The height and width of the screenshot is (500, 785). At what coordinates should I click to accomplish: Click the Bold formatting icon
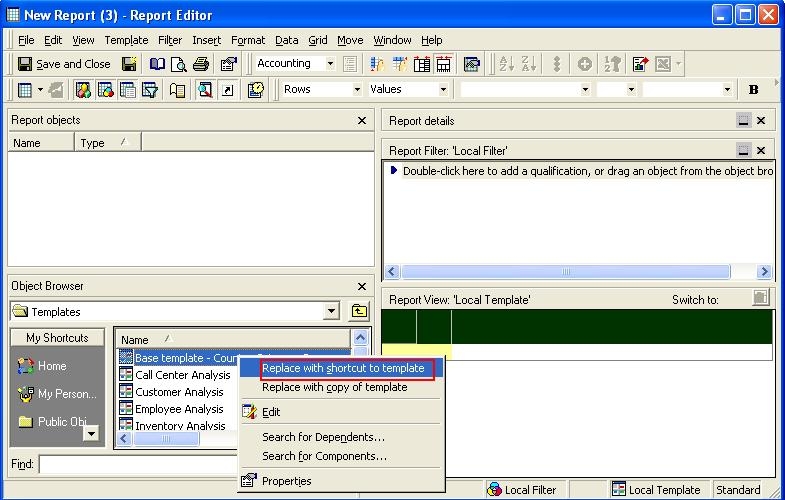click(753, 90)
